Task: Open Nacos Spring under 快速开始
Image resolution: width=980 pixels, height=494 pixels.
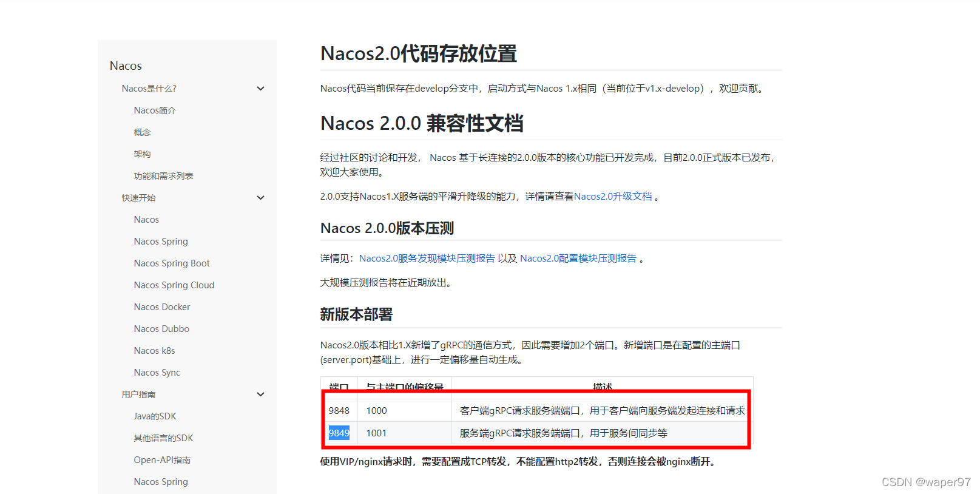Action: [161, 242]
